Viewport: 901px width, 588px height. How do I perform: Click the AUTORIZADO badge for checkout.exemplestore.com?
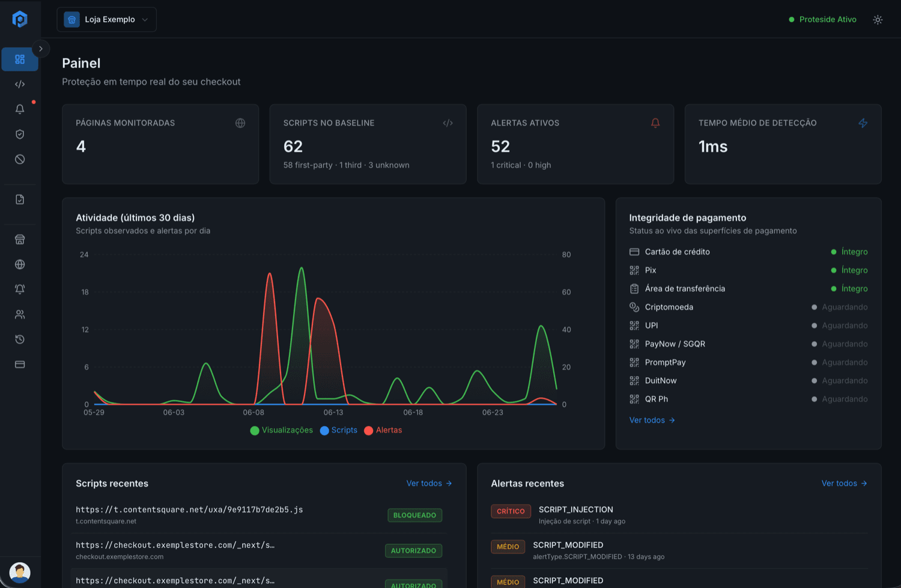[413, 551]
